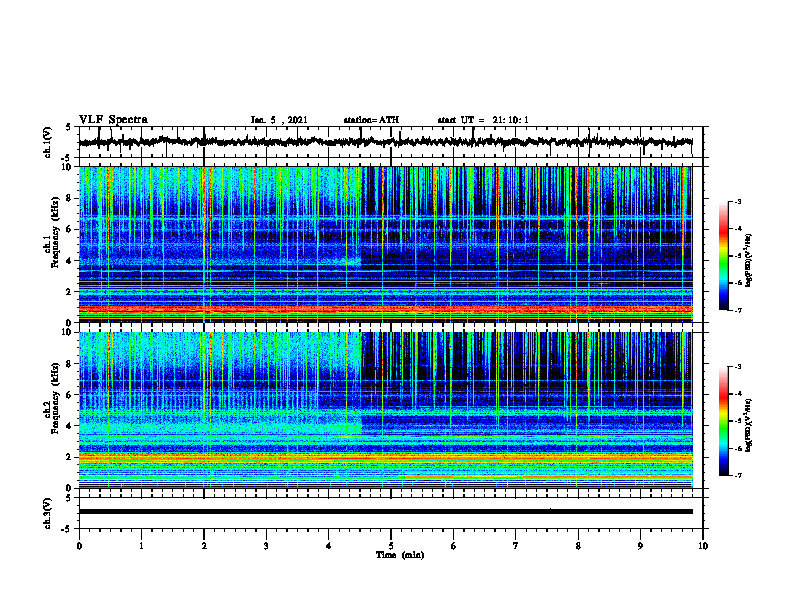
Task: Click the "log(PSD)" unit label beside ch.2 color bar
Action: coord(749,426)
